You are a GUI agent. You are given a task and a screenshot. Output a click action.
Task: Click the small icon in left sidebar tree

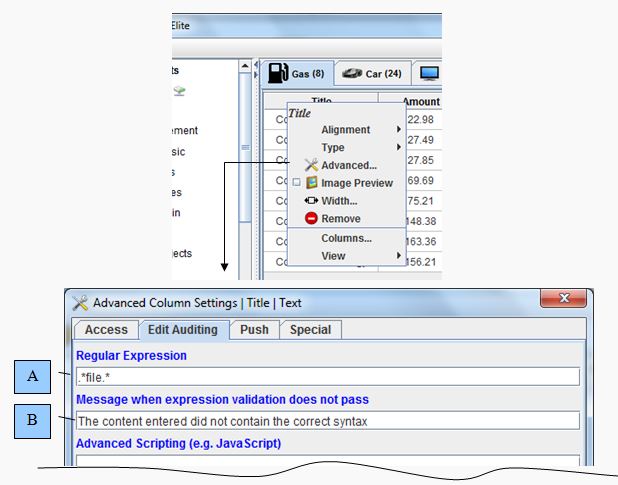click(x=177, y=89)
